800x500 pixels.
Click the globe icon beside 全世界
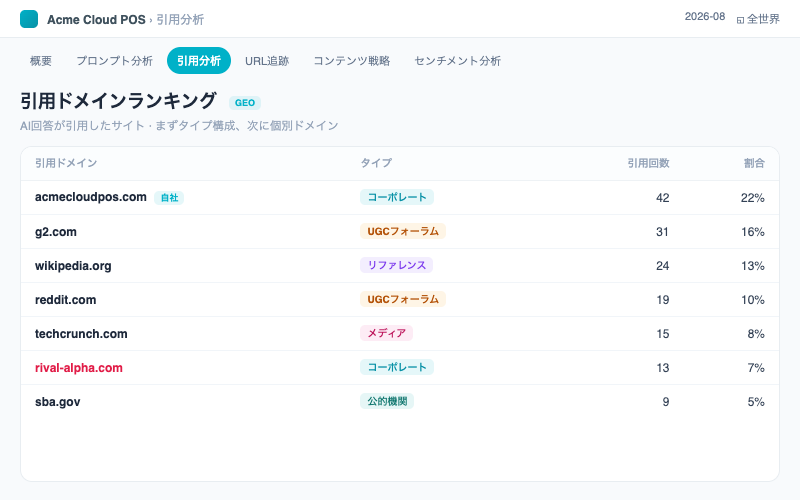coord(740,20)
